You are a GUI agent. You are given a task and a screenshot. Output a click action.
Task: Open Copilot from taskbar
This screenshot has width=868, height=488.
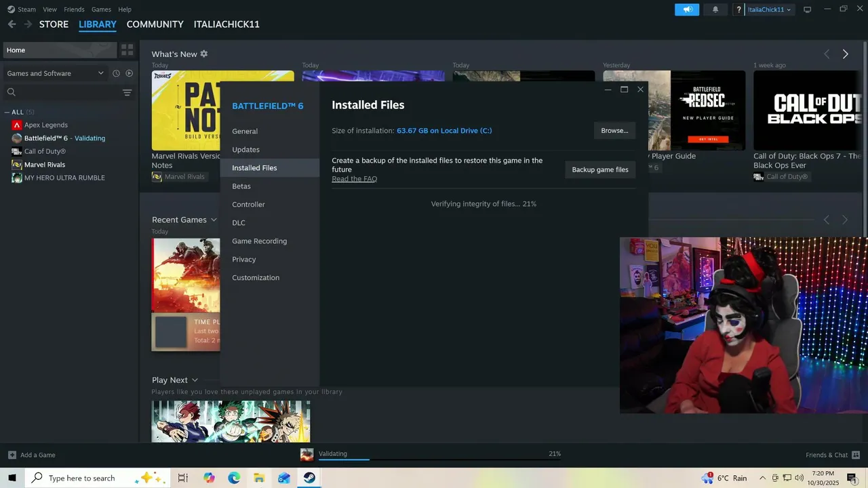coord(209,478)
